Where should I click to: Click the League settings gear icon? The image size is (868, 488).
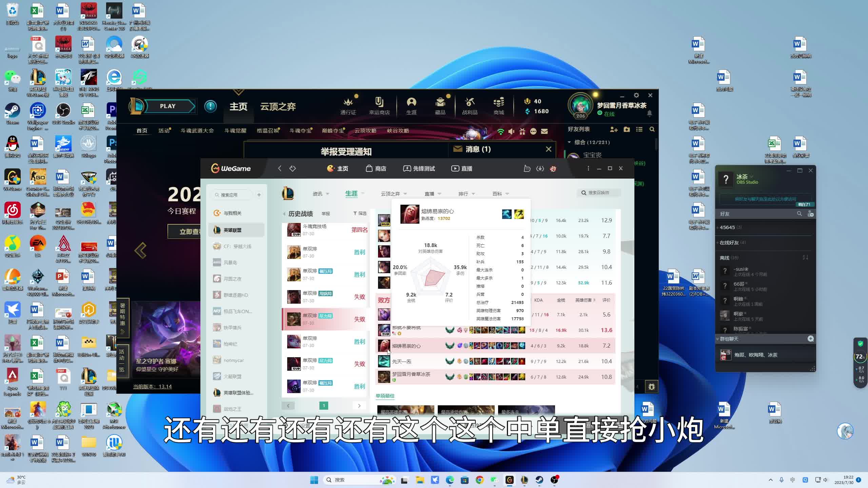tap(636, 95)
